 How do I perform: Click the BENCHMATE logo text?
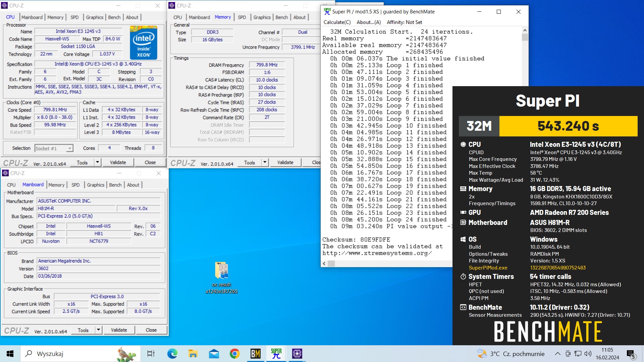(548, 331)
